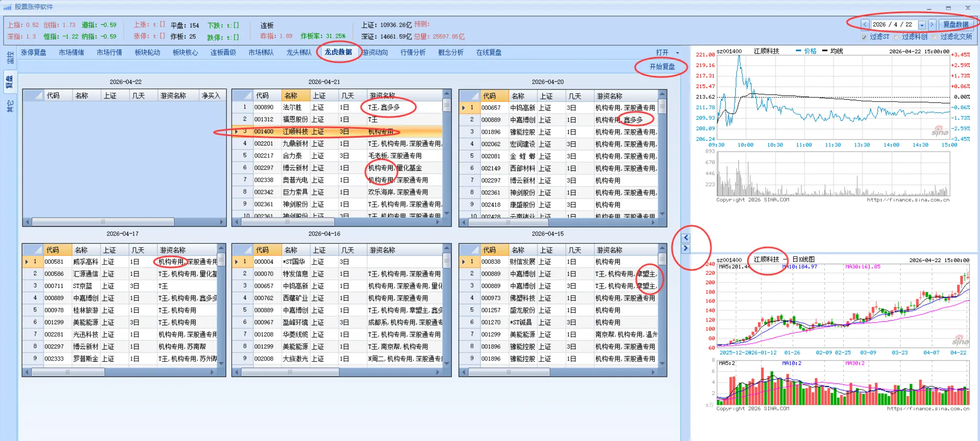The width and height of the screenshot is (980, 441).
Task: Click the left panel navigation arrow
Action: (686, 237)
